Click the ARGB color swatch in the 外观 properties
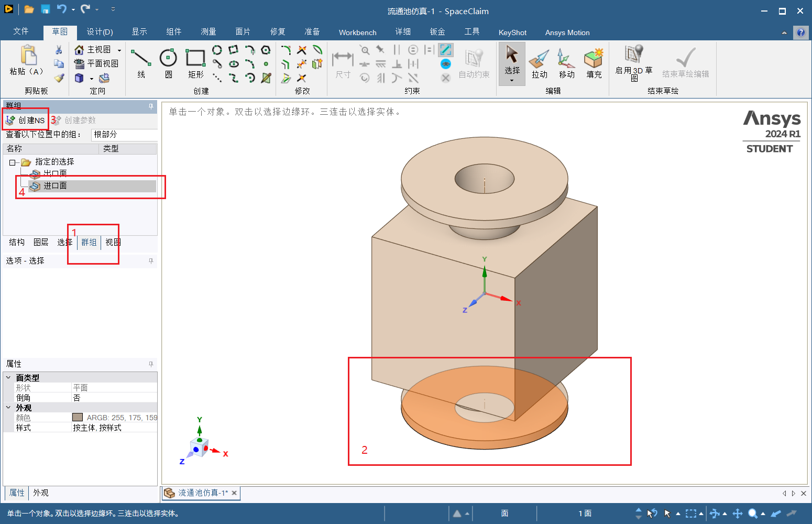The image size is (812, 524). pos(77,417)
